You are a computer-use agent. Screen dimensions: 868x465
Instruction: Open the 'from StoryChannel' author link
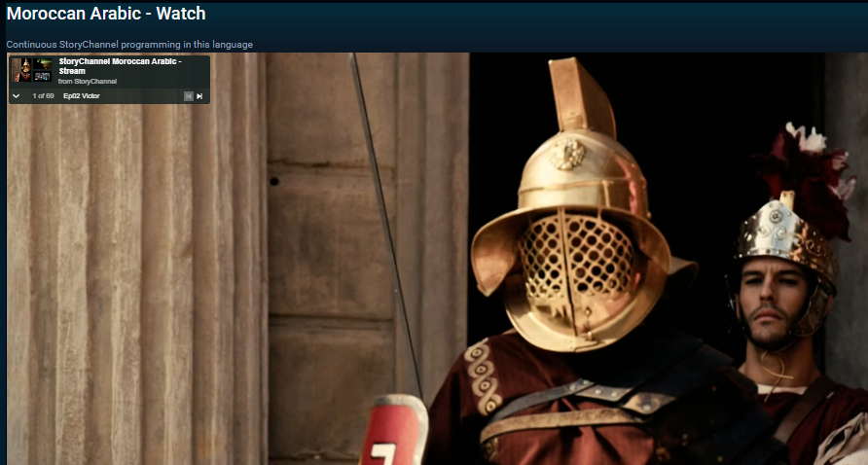[88, 82]
